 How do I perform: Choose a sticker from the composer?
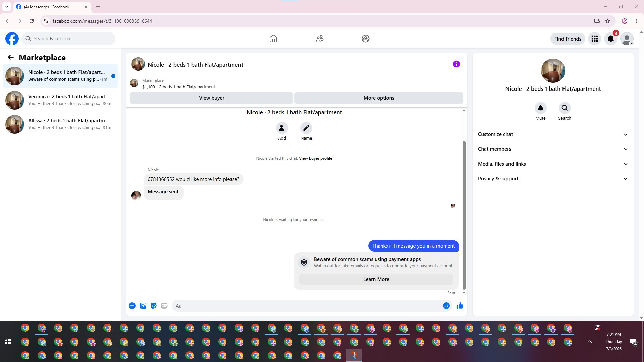pos(154,306)
